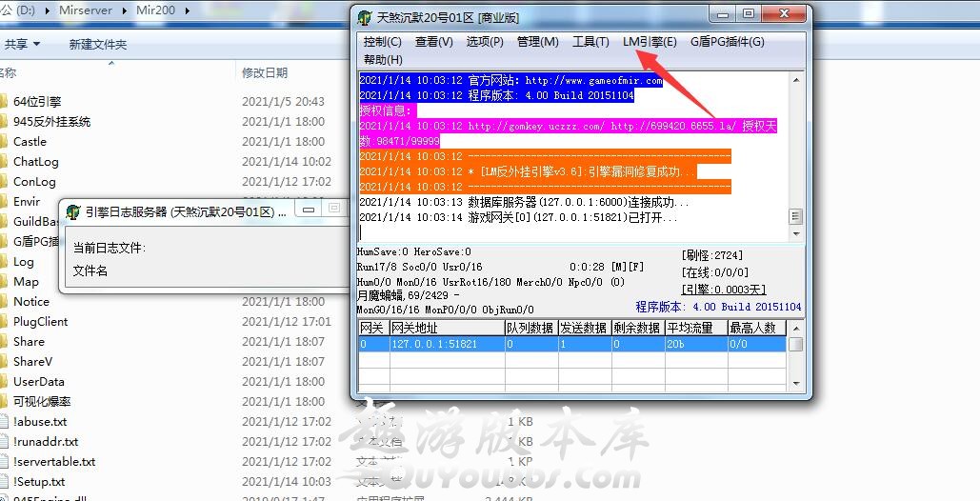The height and width of the screenshot is (501, 980).
Task: Click the !abuse.txt file icon
Action: (x=3, y=421)
